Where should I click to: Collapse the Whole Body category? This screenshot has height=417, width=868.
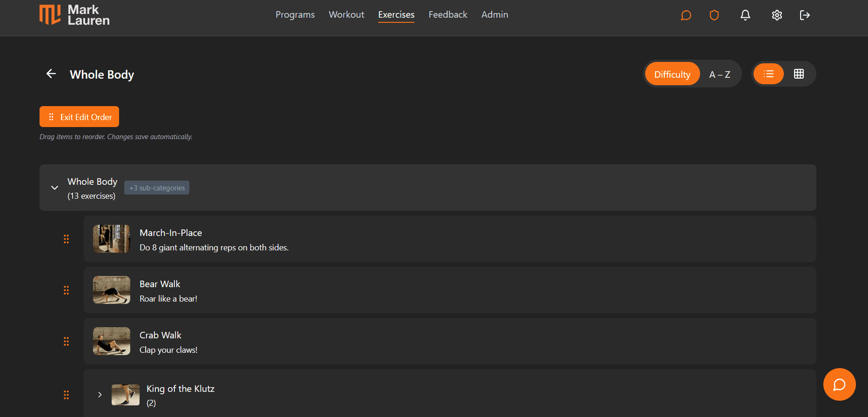54,188
